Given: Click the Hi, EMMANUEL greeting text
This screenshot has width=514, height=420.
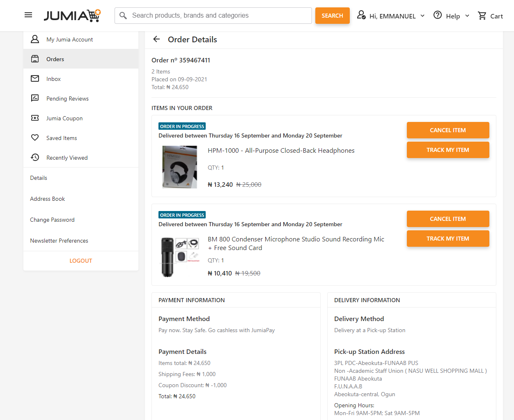Looking at the screenshot, I should click(x=392, y=16).
